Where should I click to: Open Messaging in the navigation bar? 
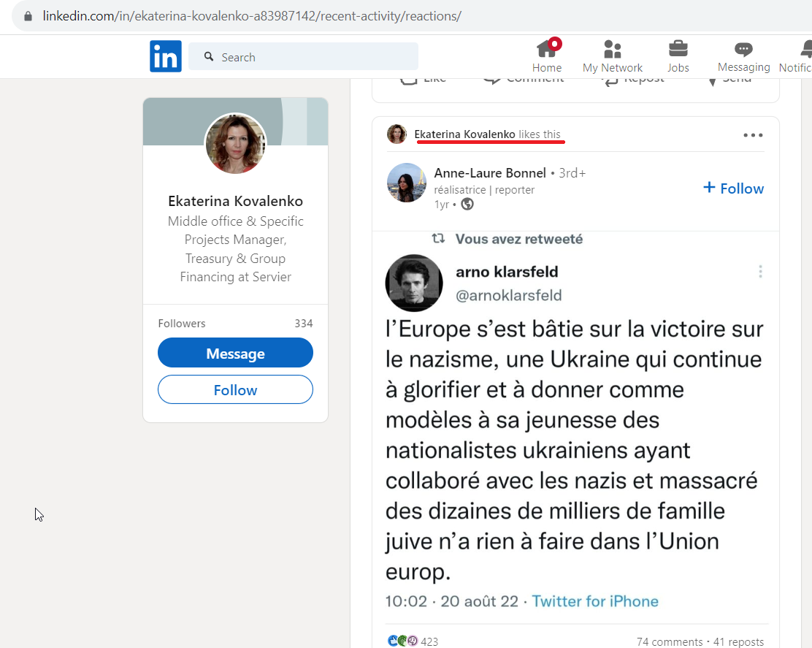pyautogui.click(x=743, y=56)
